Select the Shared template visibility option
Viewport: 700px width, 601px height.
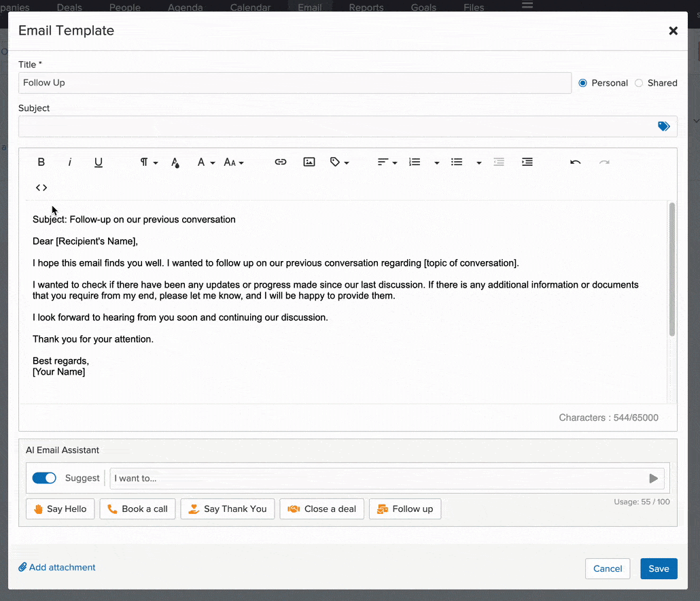[x=638, y=82]
